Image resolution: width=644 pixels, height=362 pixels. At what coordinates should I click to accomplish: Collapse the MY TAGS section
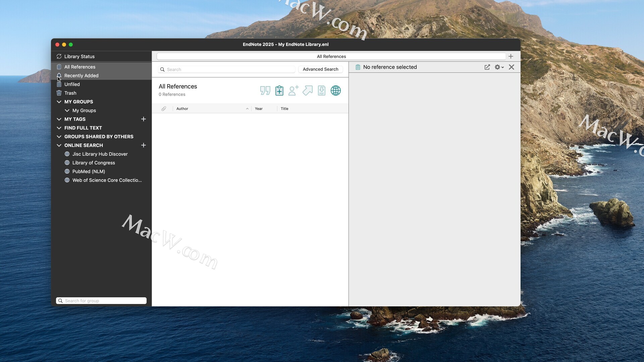pyautogui.click(x=59, y=119)
